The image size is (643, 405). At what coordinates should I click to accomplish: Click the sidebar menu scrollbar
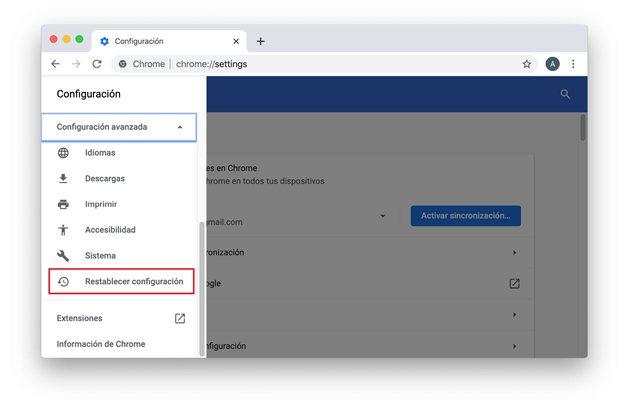click(x=202, y=289)
